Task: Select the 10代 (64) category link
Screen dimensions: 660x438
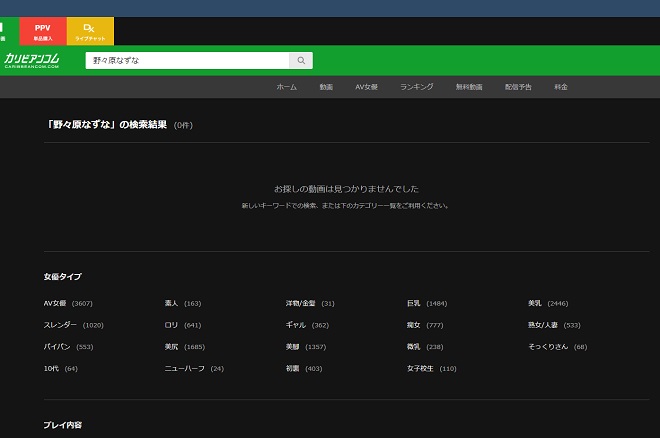Action: (x=61, y=369)
